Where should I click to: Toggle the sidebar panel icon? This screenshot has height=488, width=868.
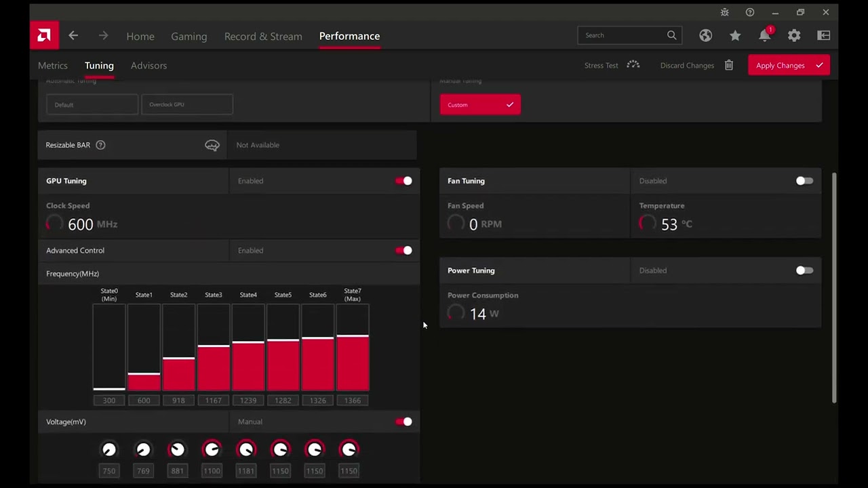click(824, 35)
